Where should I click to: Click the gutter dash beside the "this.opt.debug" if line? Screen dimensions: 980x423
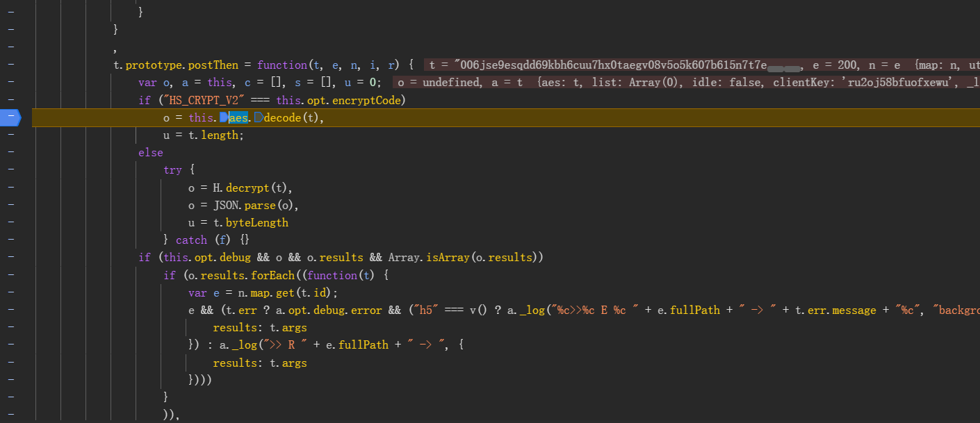(x=11, y=258)
